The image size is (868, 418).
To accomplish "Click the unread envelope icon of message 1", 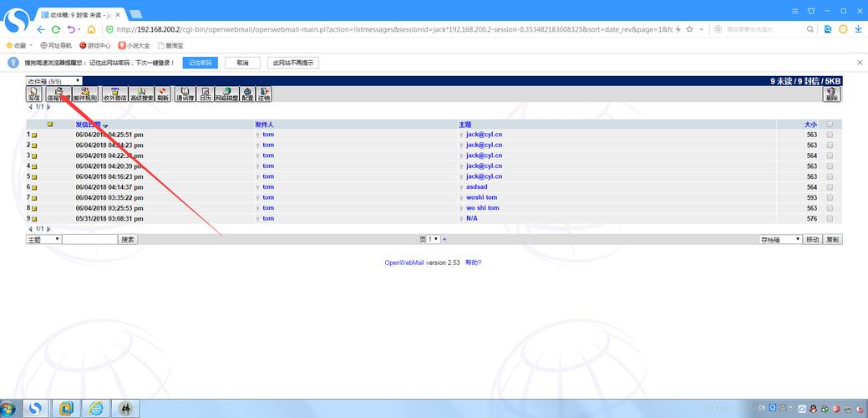I will (34, 135).
